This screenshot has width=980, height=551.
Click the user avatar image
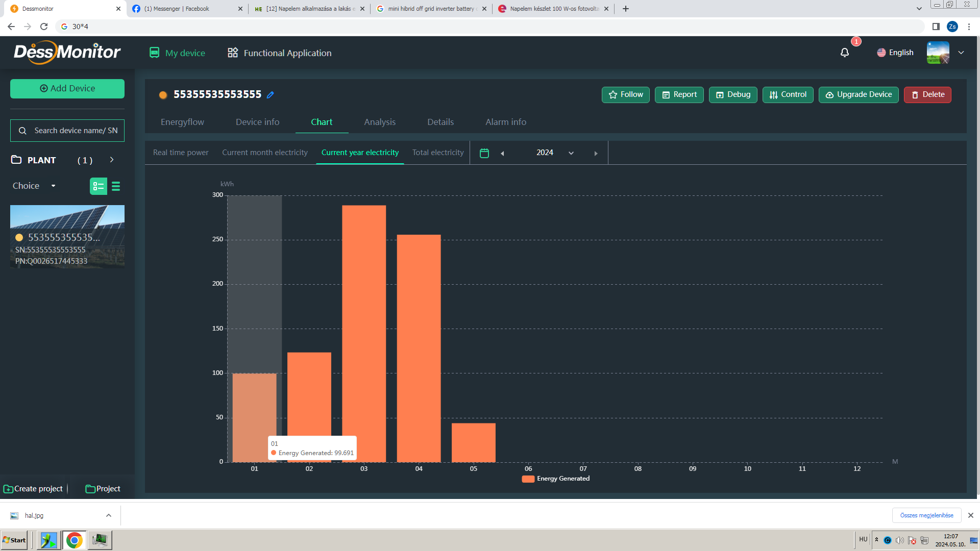(938, 53)
